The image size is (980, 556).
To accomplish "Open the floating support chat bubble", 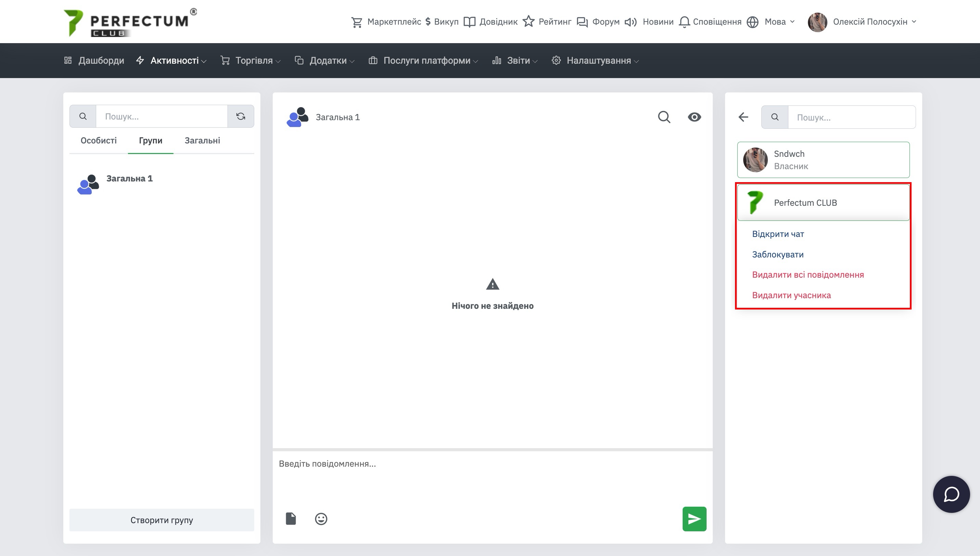I will point(951,494).
